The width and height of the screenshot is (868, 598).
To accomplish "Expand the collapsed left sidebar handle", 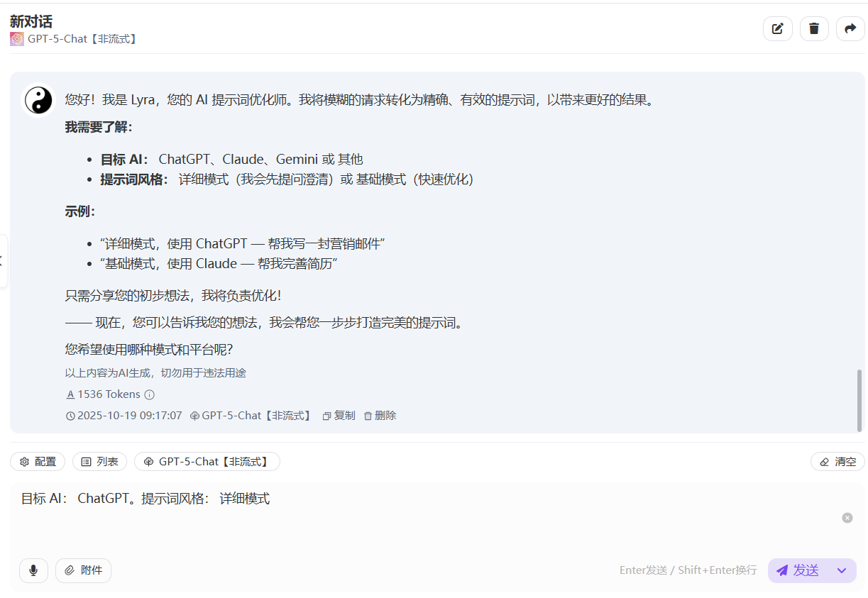I will [x=3, y=260].
